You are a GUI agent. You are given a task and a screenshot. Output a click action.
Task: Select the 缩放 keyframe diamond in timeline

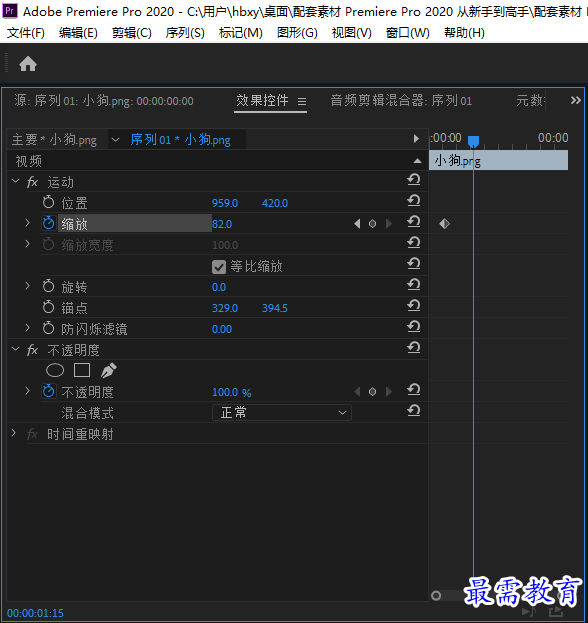pos(444,224)
